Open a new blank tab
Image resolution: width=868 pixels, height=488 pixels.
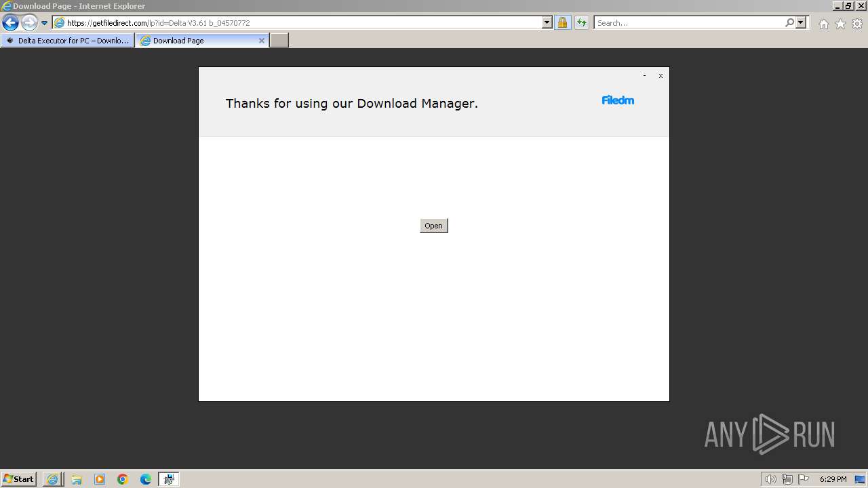click(x=279, y=41)
